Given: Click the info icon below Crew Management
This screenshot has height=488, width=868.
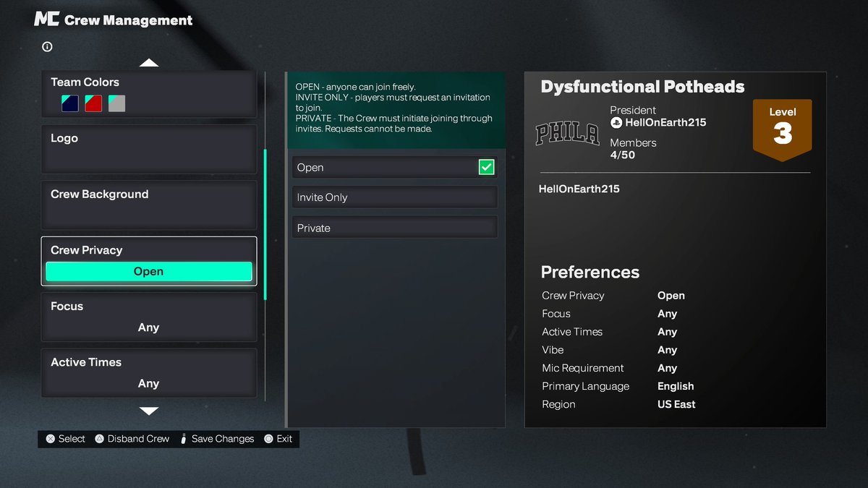Looking at the screenshot, I should point(47,47).
